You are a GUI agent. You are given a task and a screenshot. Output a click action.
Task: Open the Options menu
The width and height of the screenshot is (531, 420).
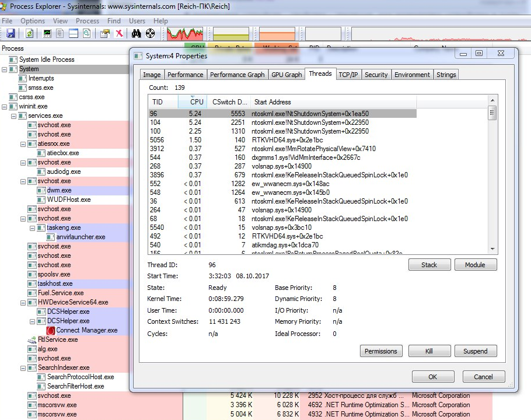pos(33,21)
